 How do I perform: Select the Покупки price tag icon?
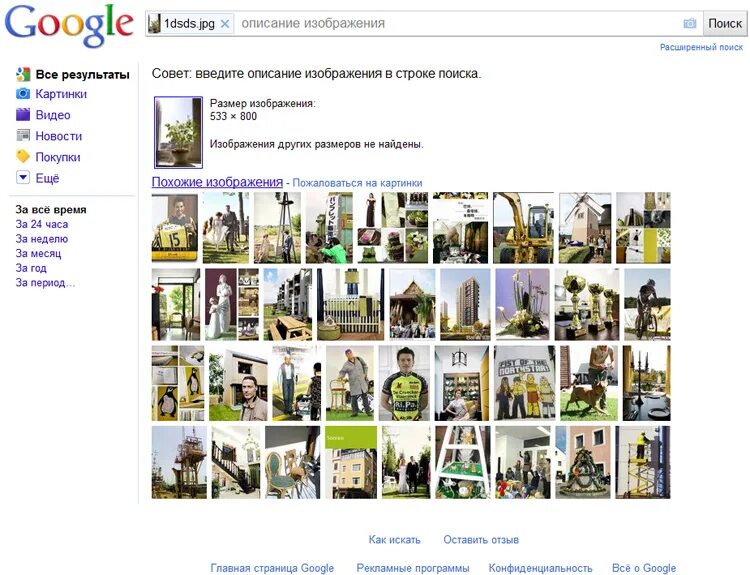[23, 156]
